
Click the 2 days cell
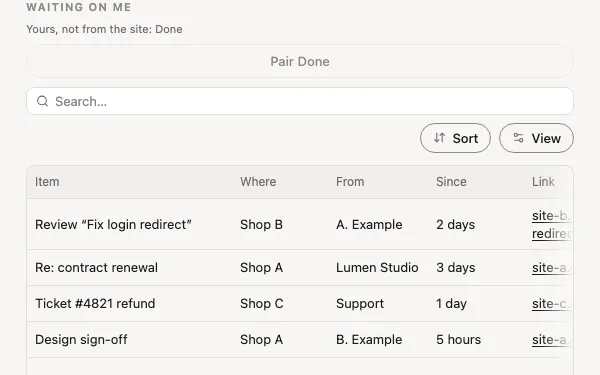pyautogui.click(x=455, y=225)
